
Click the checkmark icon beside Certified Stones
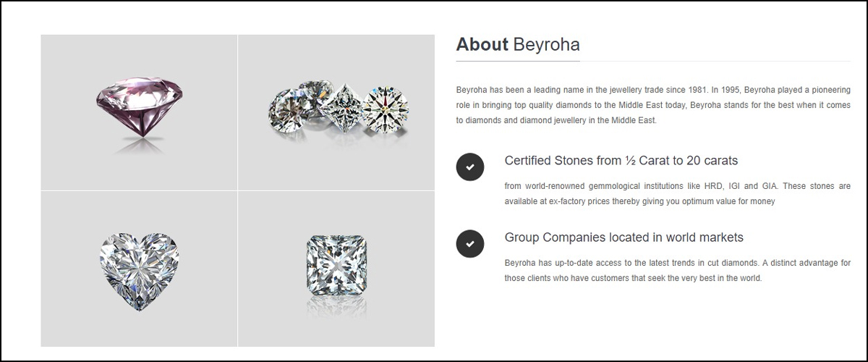coord(470,167)
